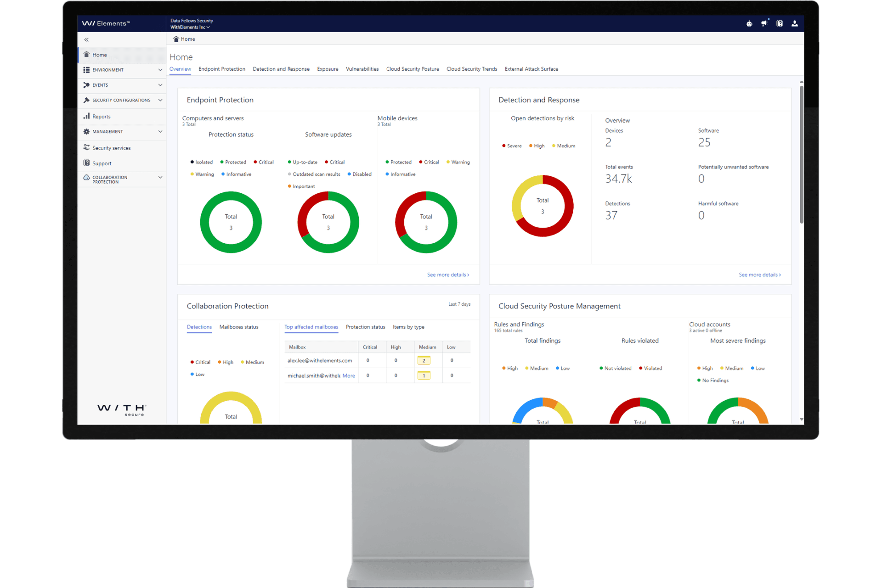Open the Exposure tab
The height and width of the screenshot is (588, 882).
click(x=328, y=69)
